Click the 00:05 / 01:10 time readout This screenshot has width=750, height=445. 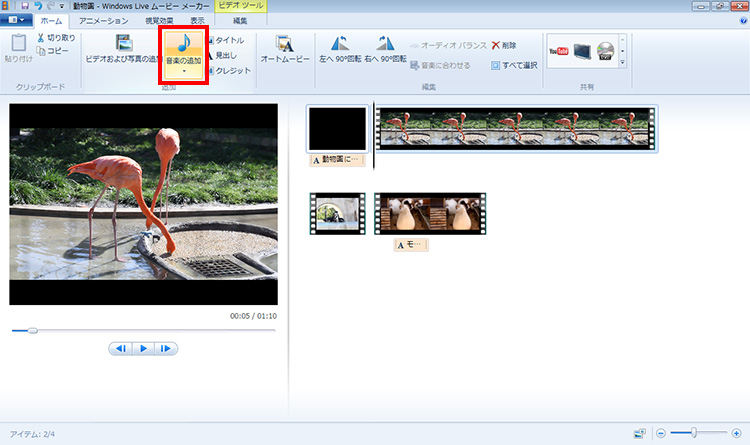(x=253, y=316)
